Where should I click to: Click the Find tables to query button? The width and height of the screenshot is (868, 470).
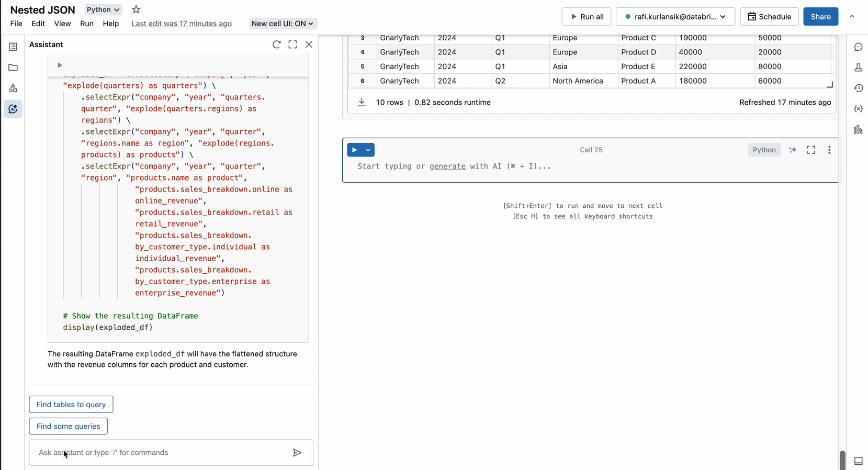click(71, 405)
